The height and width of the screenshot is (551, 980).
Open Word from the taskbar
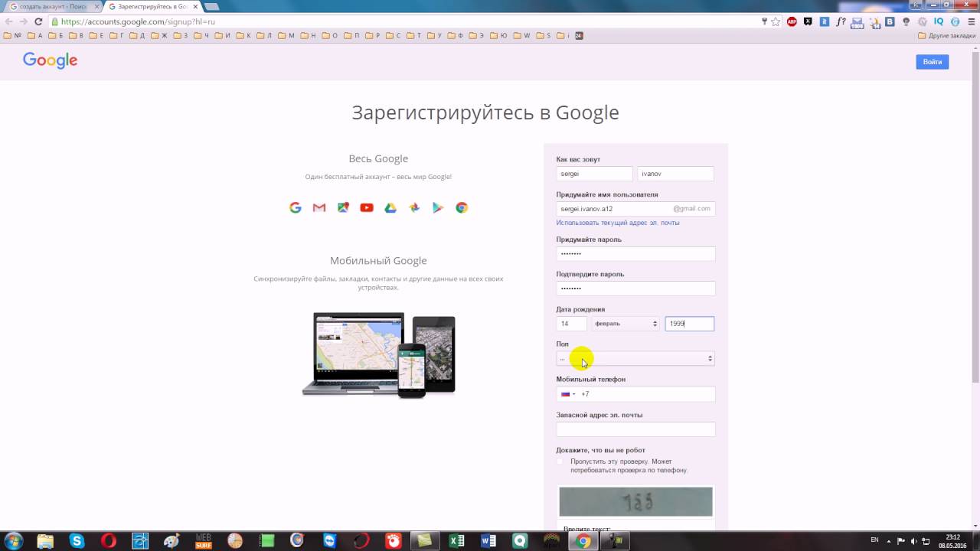pyautogui.click(x=488, y=541)
